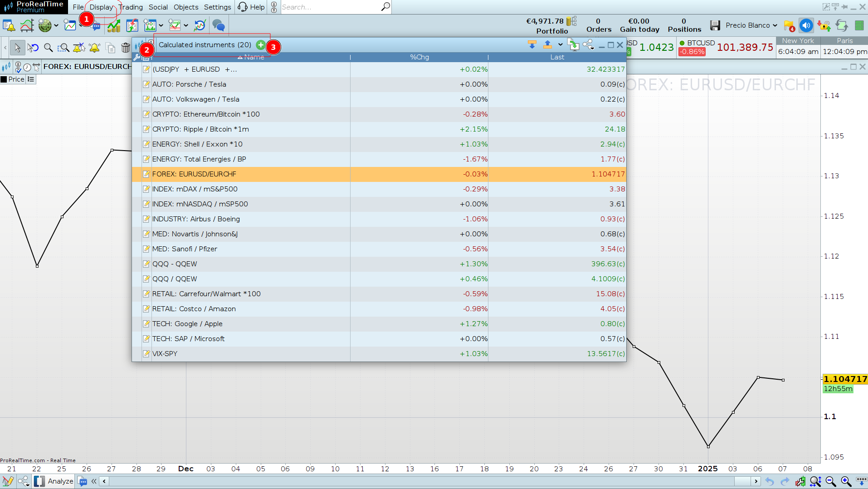Select the INDEX: mDAX / mS&P500 row
868x489 pixels.
[379, 189]
